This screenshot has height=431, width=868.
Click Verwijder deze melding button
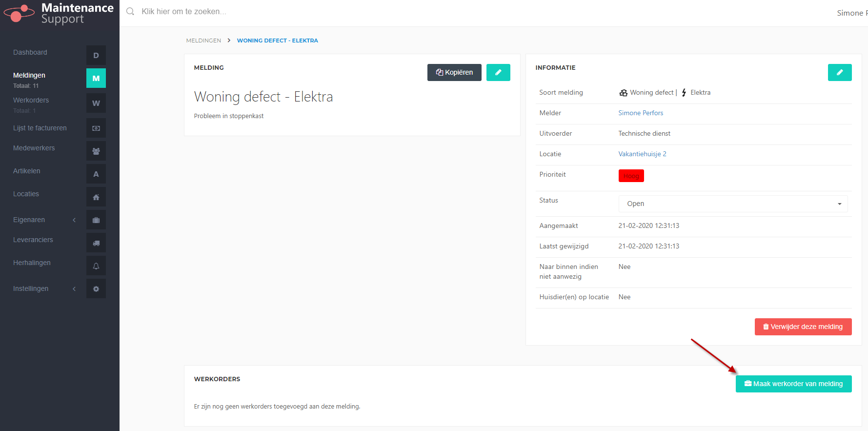(x=803, y=327)
